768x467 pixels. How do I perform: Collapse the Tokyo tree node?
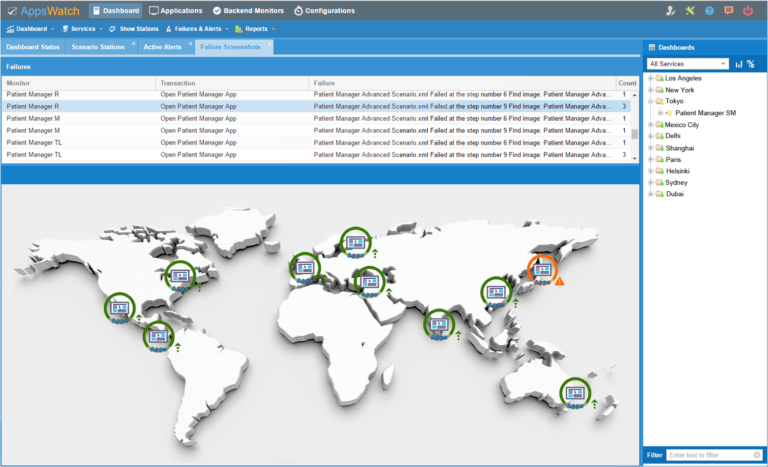point(651,101)
